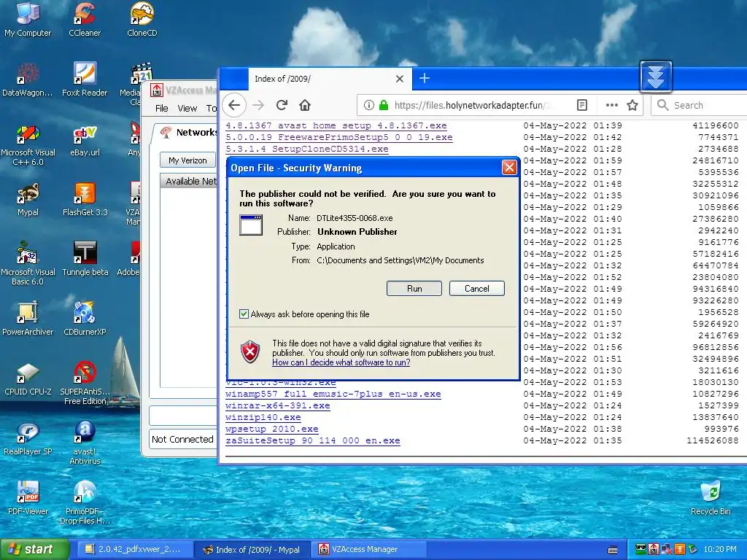
Task: Launch avast! Antivirus desktop icon
Action: tap(85, 443)
